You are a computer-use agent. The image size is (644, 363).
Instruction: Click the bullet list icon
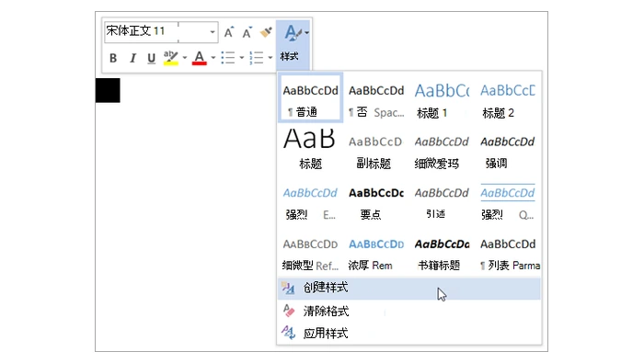tap(228, 58)
